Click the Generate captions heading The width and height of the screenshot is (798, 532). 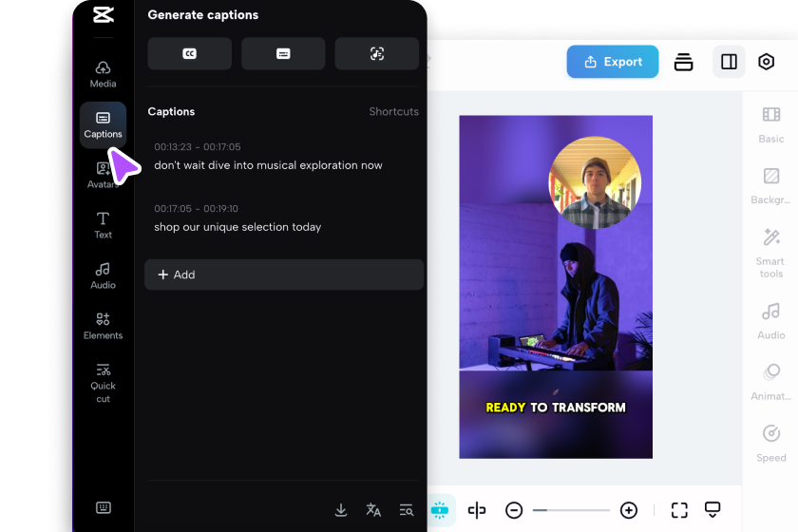point(203,15)
